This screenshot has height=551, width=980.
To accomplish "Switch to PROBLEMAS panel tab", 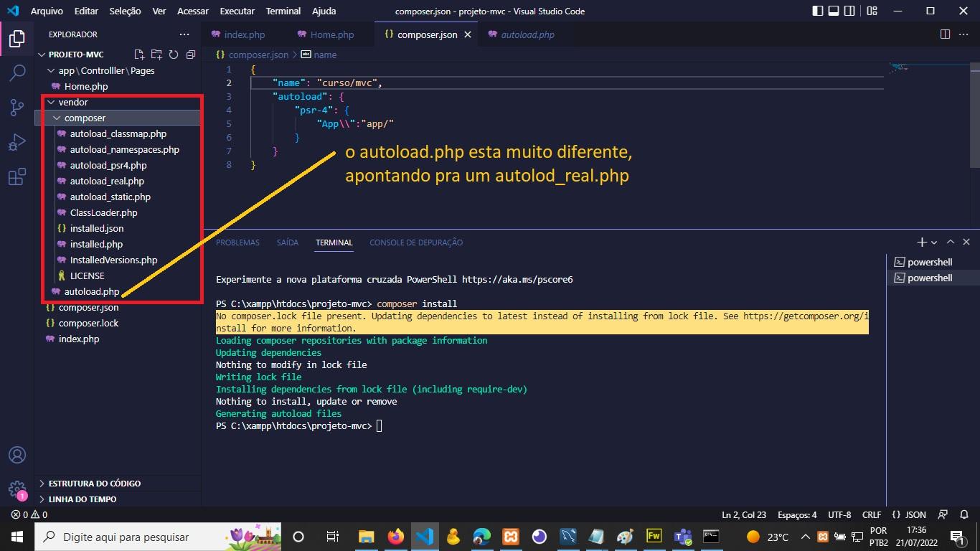I will point(237,242).
